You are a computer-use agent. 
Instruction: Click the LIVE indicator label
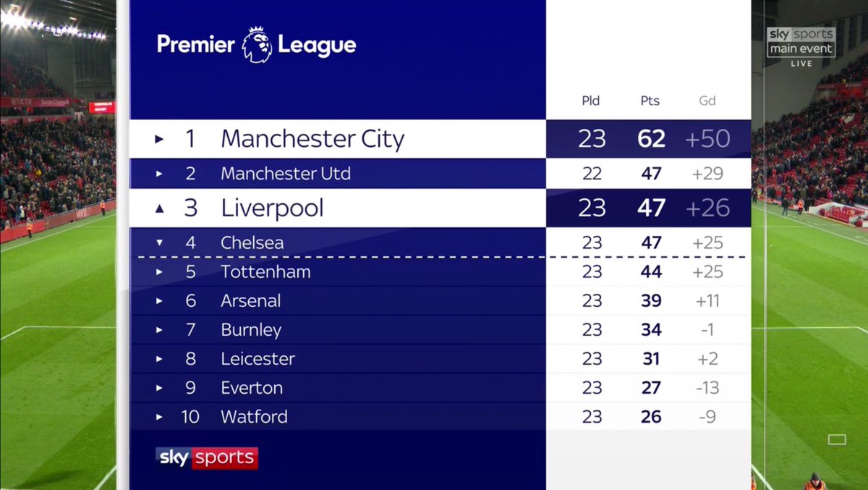pos(801,64)
